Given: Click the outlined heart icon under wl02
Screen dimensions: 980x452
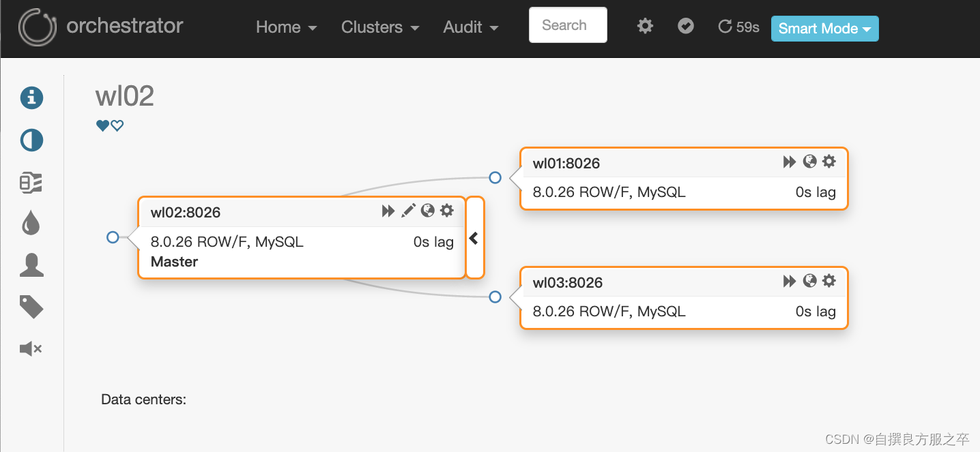Looking at the screenshot, I should pos(117,125).
